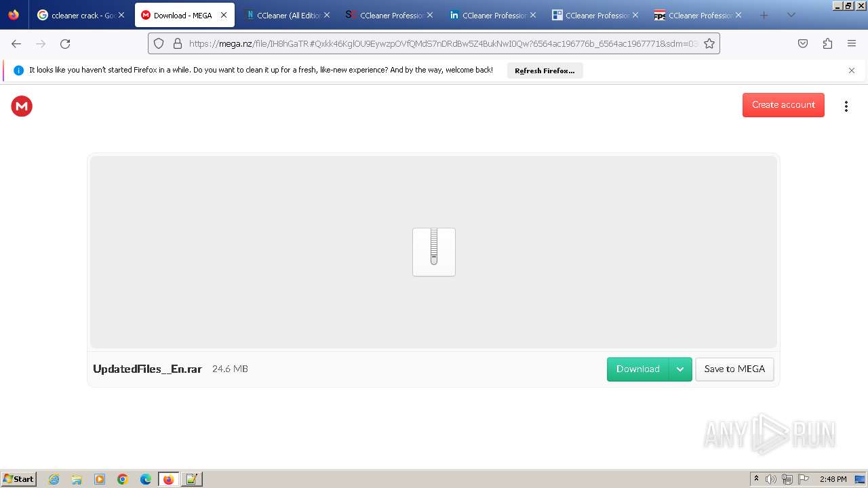Bookmark this page with star icon
The height and width of the screenshot is (488, 868).
click(709, 43)
